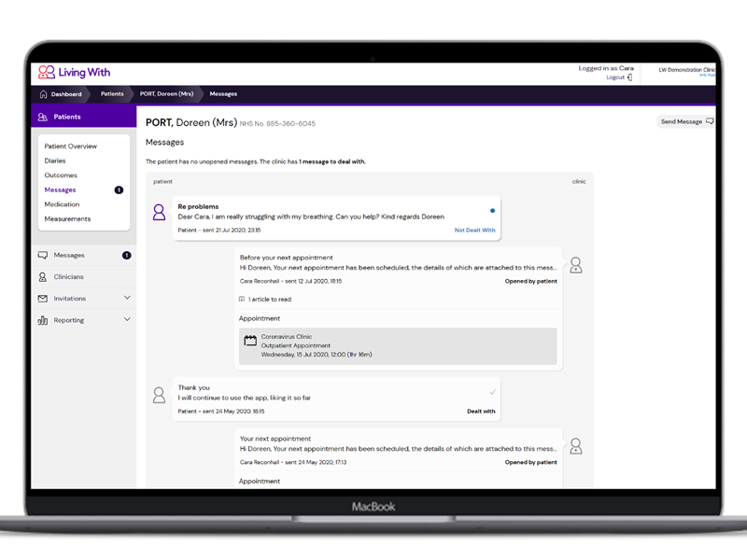
Task: Click the Logout door icon
Action: coord(629,77)
